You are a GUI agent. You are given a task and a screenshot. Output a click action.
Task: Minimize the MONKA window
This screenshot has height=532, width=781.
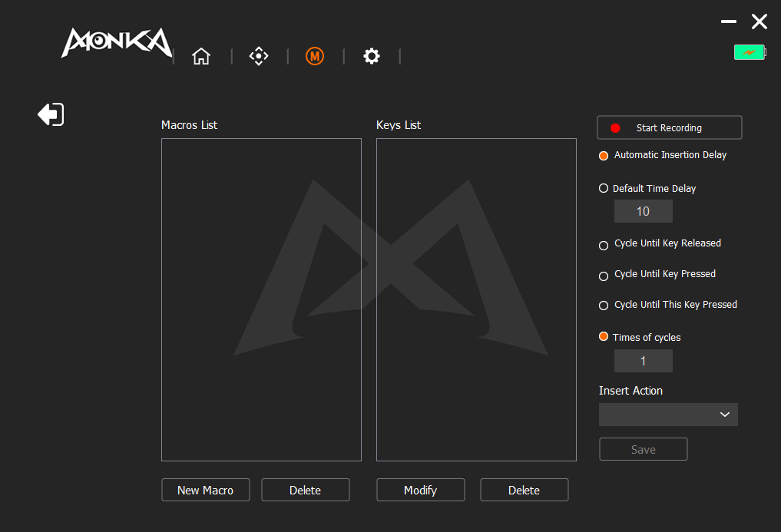click(x=728, y=21)
